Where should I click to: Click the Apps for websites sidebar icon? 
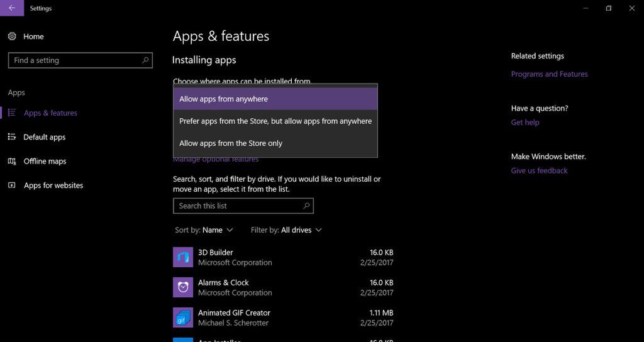click(x=12, y=185)
